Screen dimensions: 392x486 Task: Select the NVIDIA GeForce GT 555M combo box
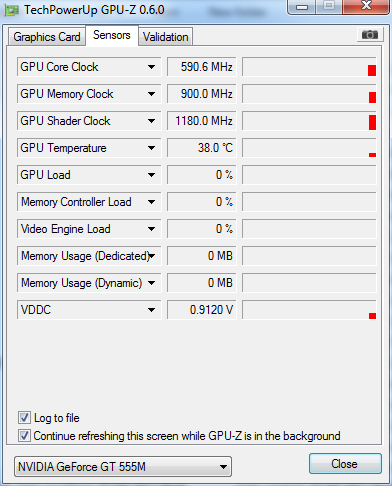click(123, 467)
